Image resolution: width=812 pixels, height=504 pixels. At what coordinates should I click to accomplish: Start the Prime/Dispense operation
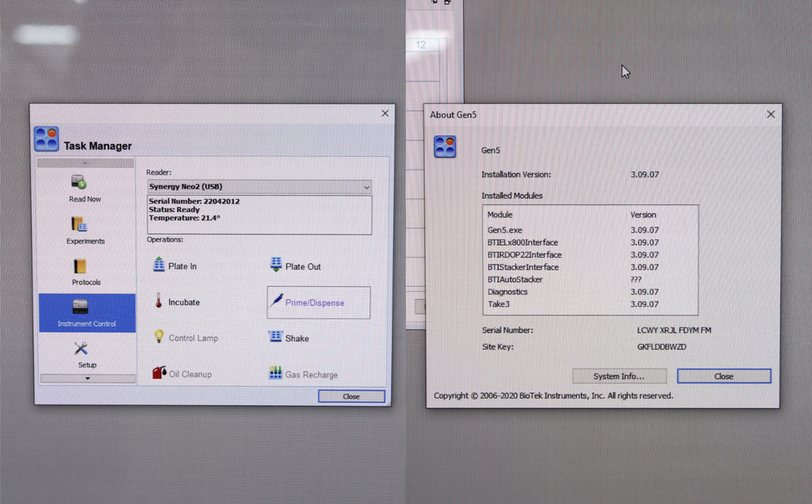coord(319,302)
